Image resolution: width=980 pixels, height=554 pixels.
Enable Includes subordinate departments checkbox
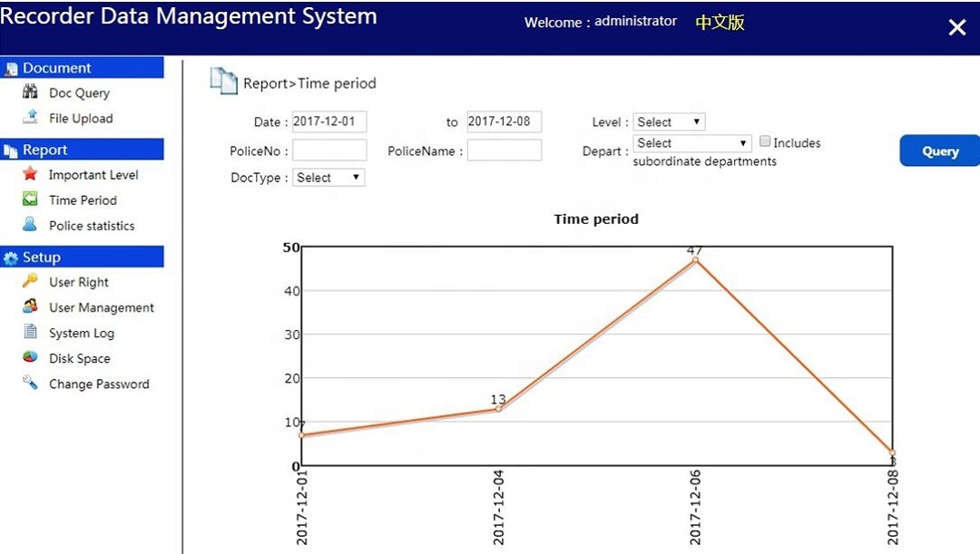(764, 141)
